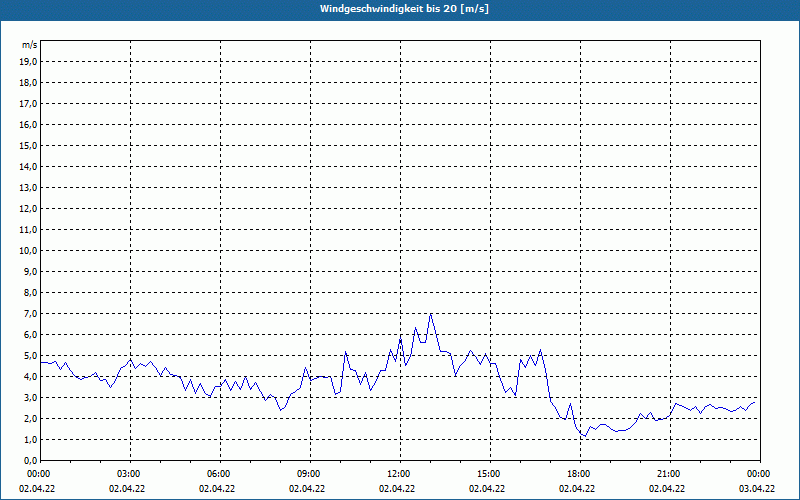Click the 09:00 time label
The width and height of the screenshot is (800, 500).
pos(310,474)
